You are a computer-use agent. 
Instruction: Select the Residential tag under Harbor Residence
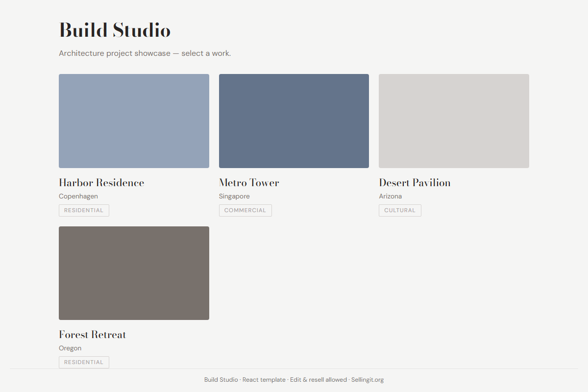tap(84, 210)
